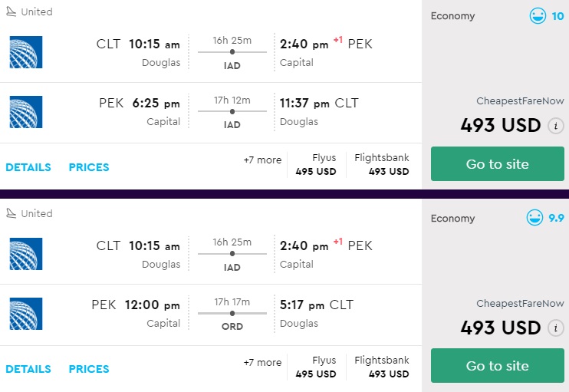The height and width of the screenshot is (392, 569).
Task: Select Flyus 495 USD offer in second result
Action: (316, 367)
